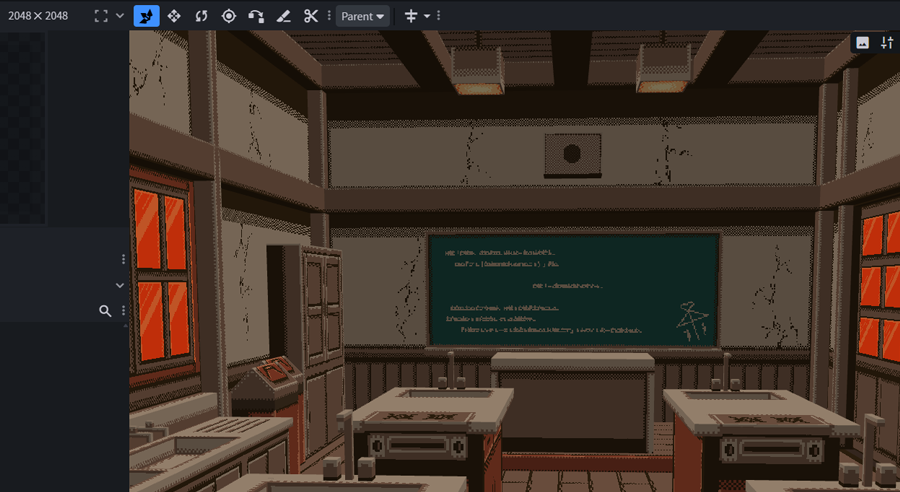Expand the view-size chevron dropdown
This screenshot has height=492, width=900.
click(x=120, y=16)
